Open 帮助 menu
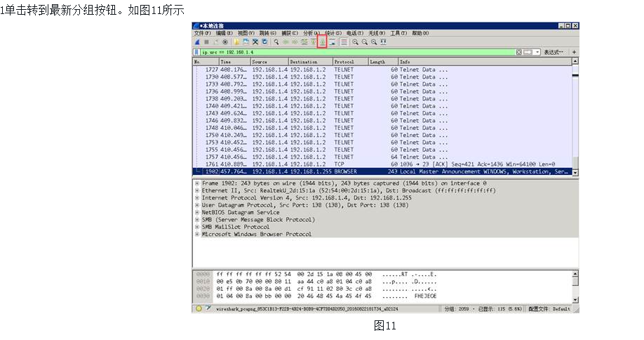 [420, 33]
